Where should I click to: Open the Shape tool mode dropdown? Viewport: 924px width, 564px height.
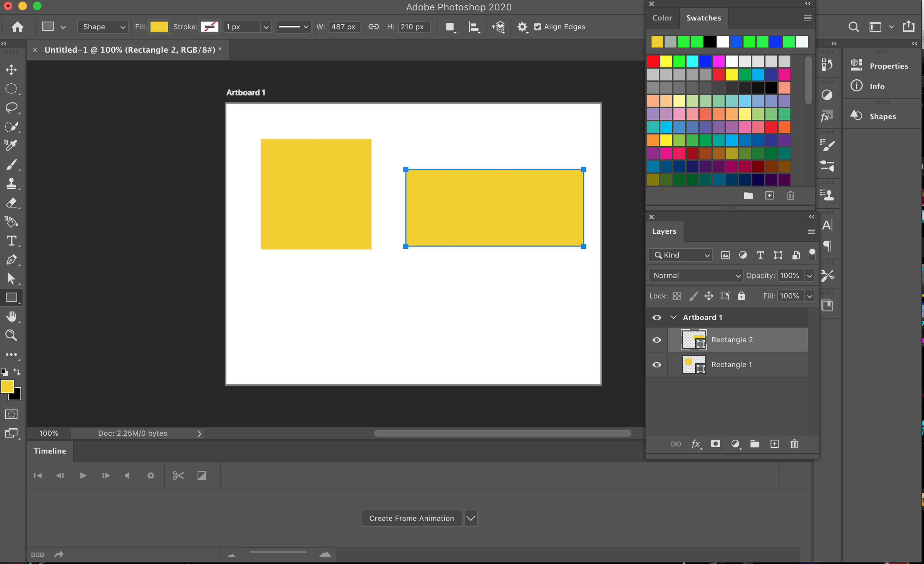(102, 27)
